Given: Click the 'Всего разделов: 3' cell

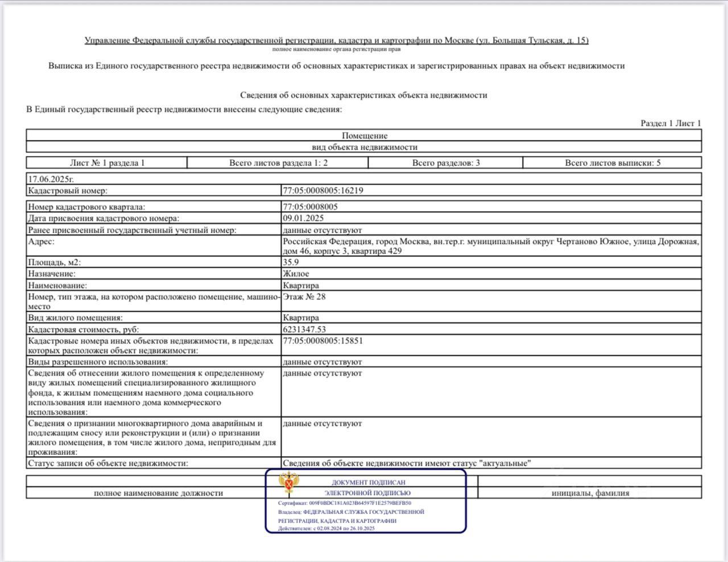Looking at the screenshot, I should point(446,163).
